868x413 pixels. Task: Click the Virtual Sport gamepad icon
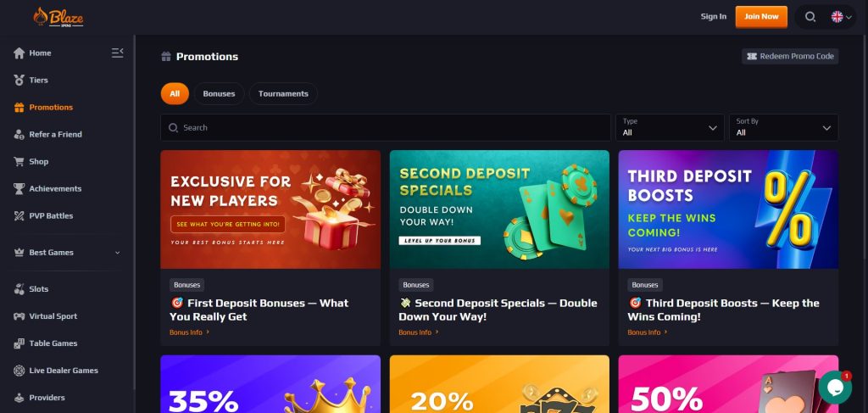[x=19, y=316]
